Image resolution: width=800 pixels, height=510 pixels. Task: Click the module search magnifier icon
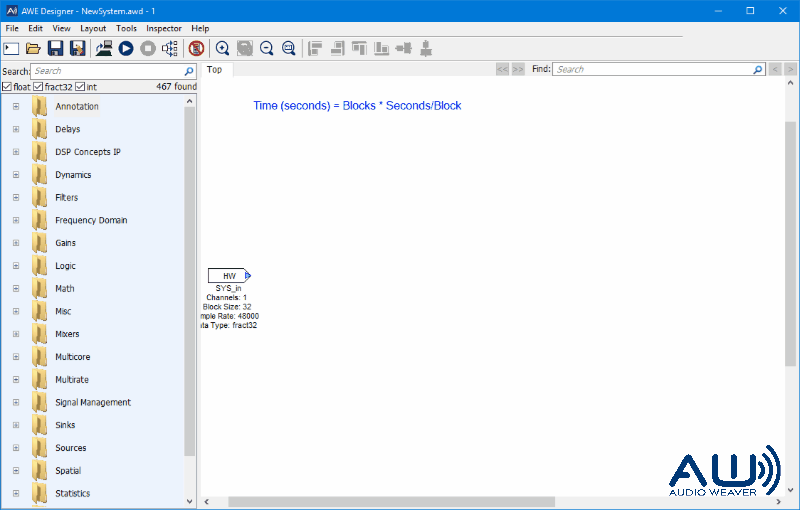pos(189,71)
